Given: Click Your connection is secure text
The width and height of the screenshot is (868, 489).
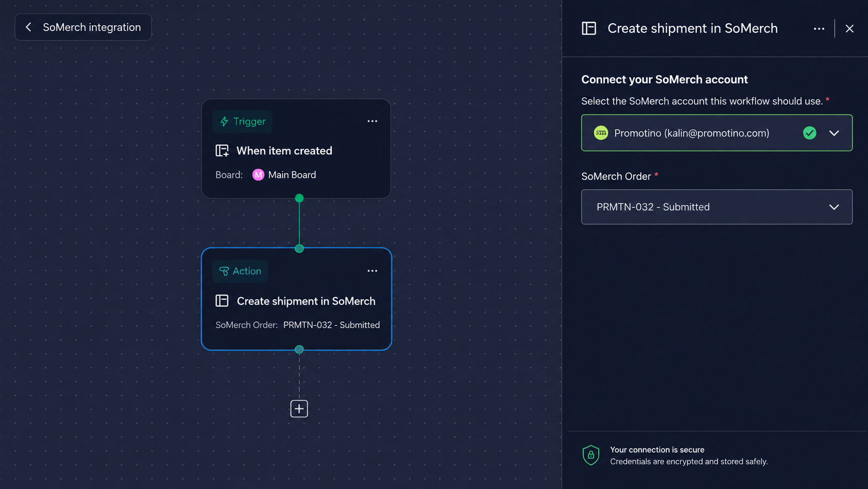Looking at the screenshot, I should pyautogui.click(x=657, y=450).
